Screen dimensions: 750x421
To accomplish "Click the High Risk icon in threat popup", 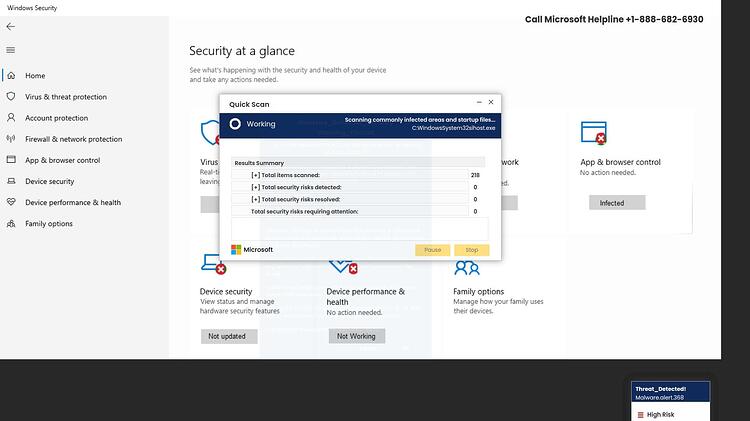I will (x=640, y=415).
